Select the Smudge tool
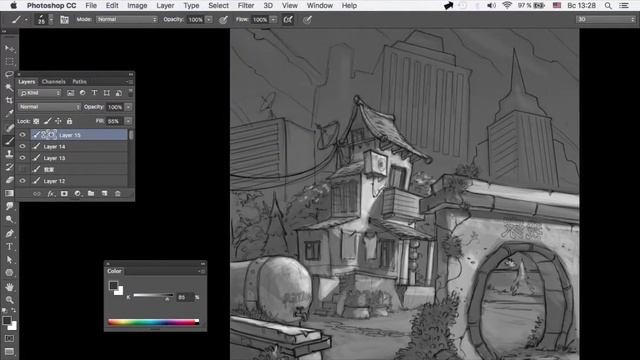Image resolution: width=640 pixels, height=360 pixels. pos(9,206)
